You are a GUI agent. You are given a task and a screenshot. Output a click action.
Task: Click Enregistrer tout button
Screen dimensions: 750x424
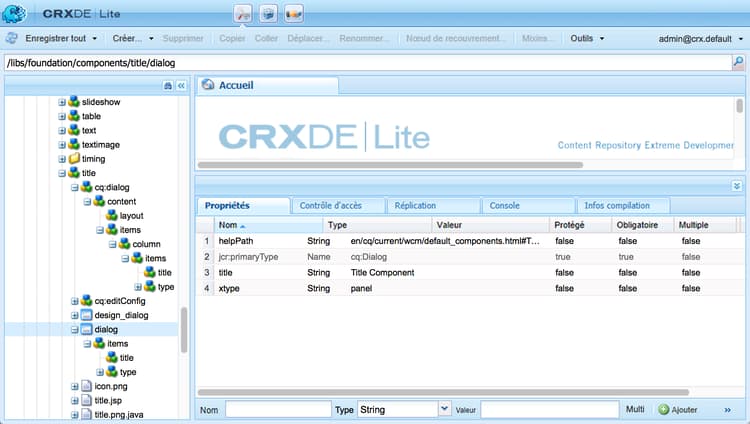55,38
